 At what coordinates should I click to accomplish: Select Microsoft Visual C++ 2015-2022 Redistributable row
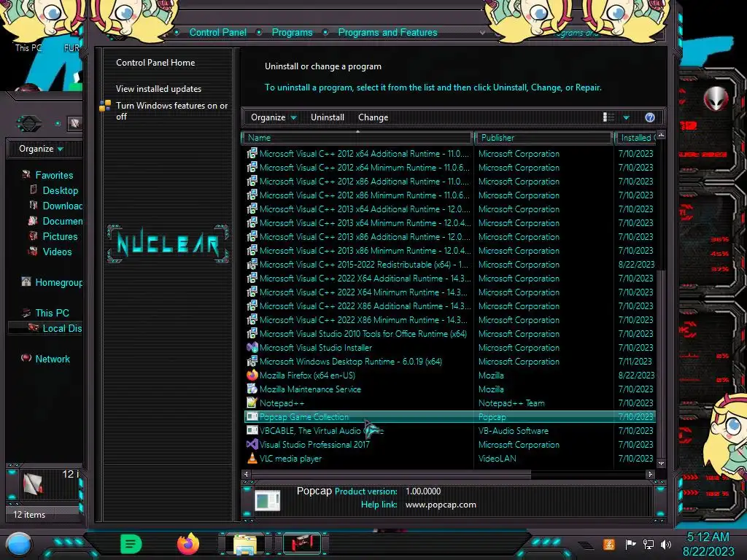click(450, 264)
